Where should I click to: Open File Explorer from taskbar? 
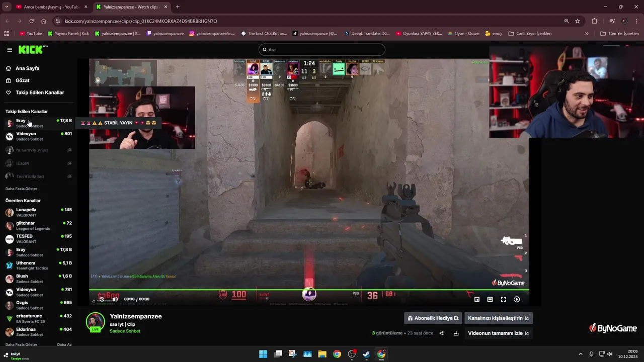click(x=322, y=354)
